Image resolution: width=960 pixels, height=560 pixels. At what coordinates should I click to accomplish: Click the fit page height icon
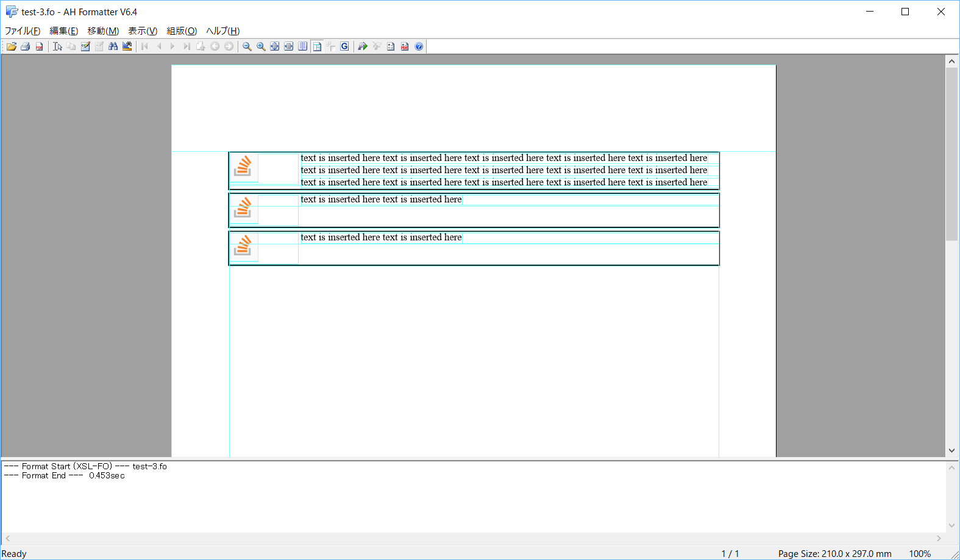pos(275,46)
